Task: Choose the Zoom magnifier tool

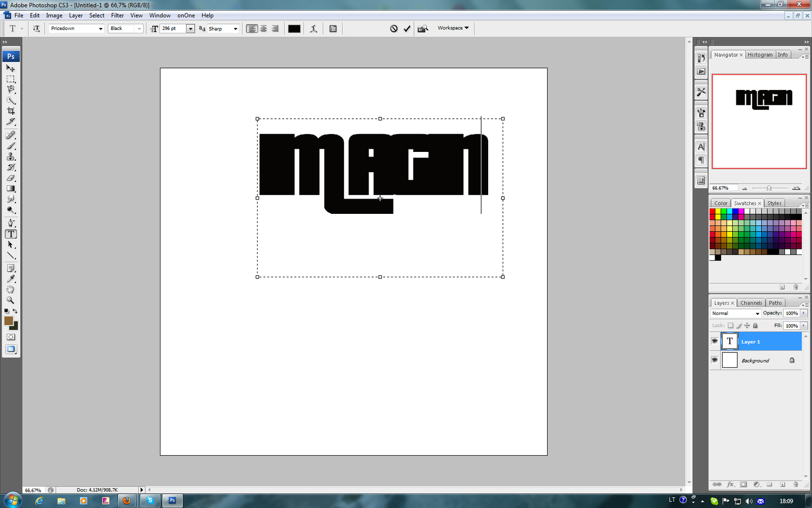Action: [x=11, y=300]
